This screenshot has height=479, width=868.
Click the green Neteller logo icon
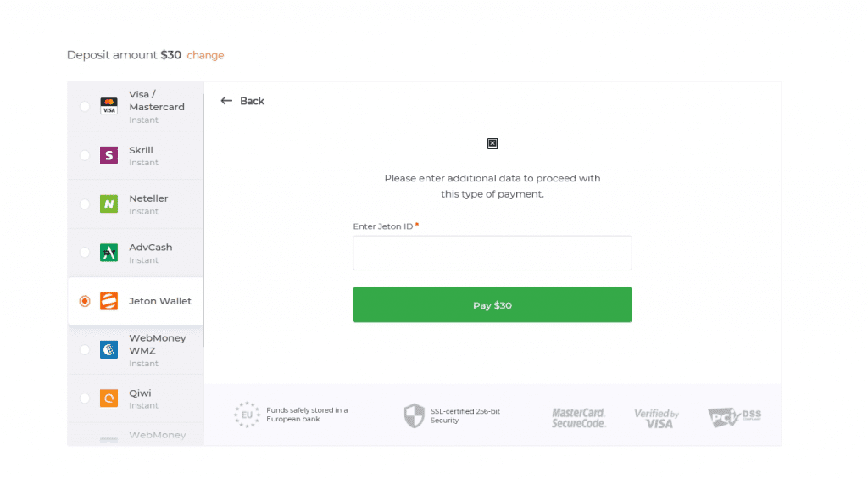point(108,203)
